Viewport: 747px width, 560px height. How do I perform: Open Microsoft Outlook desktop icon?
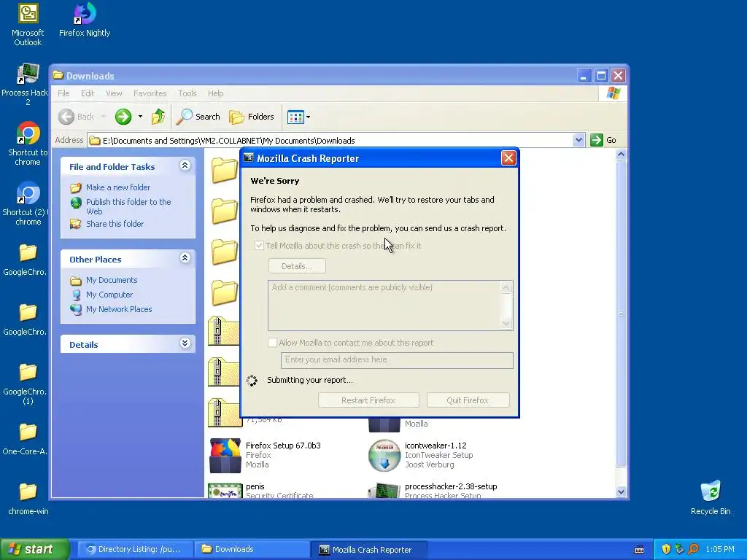point(28,25)
